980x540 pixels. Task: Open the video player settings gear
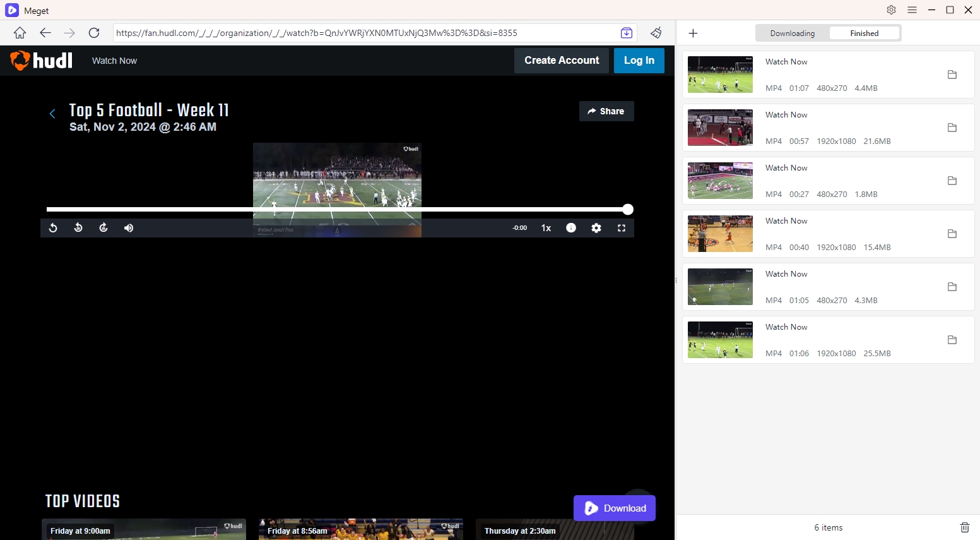pyautogui.click(x=596, y=228)
